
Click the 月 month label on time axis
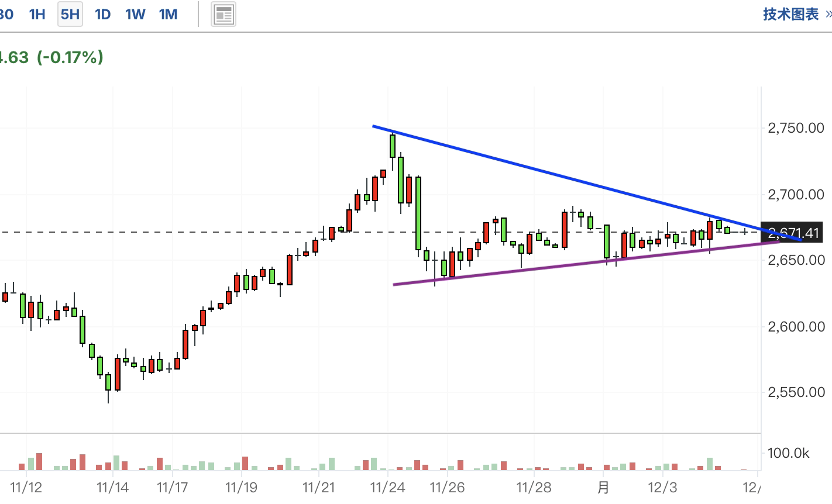(x=603, y=487)
